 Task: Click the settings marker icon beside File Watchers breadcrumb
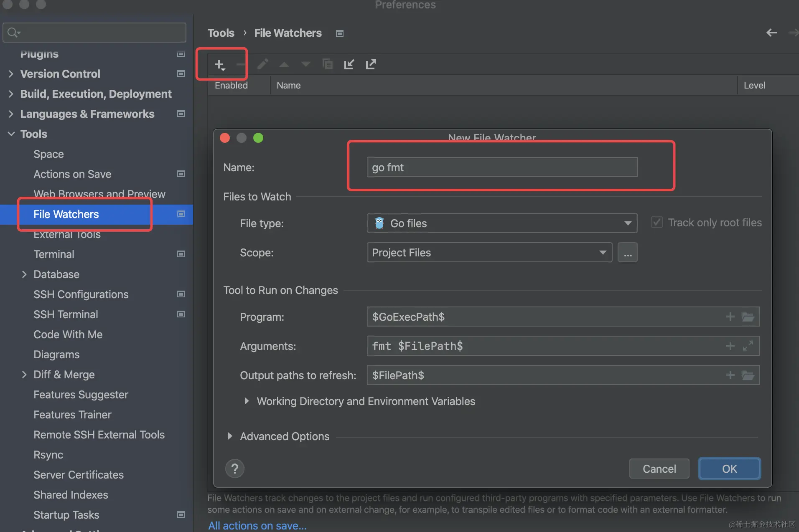point(340,33)
